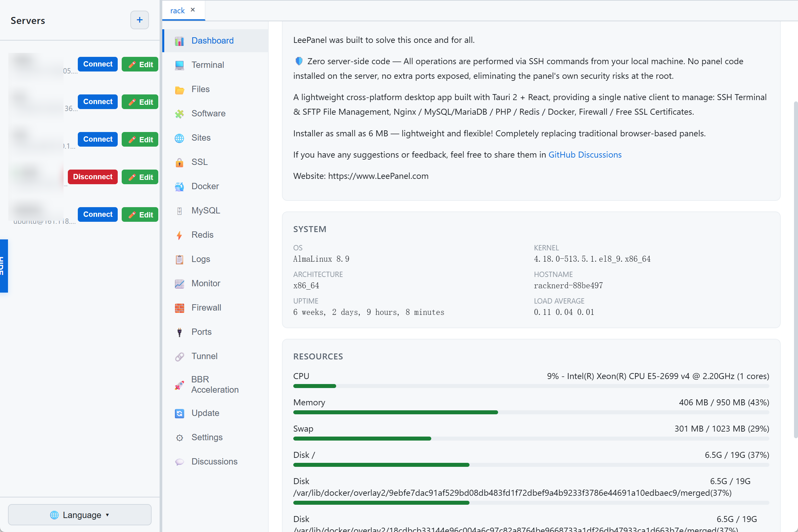The image size is (798, 532).
Task: Click the swap reading '301 MB / 1023 MB (29%)'
Action: point(722,429)
